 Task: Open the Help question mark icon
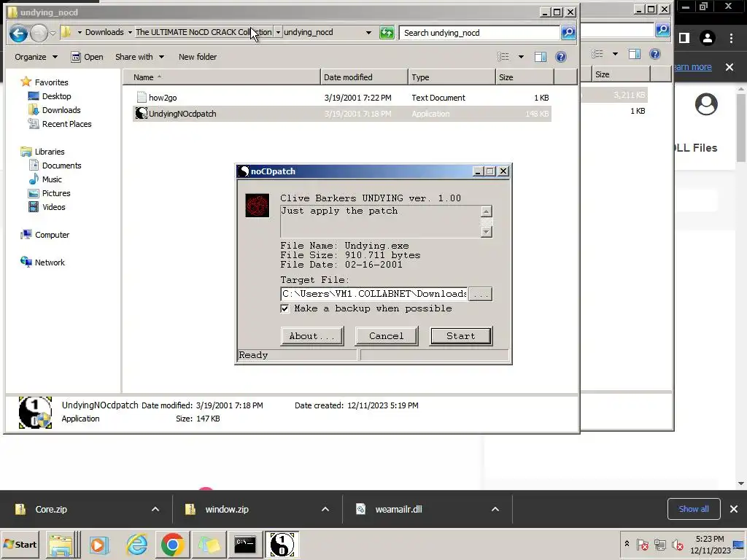pyautogui.click(x=561, y=57)
